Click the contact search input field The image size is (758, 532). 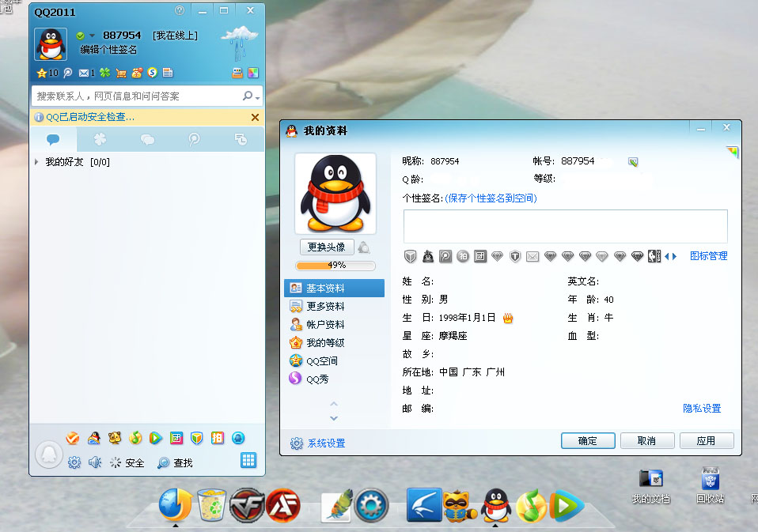pos(138,96)
